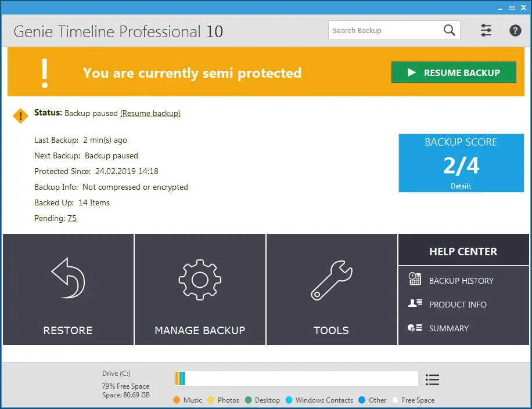Click the Desktop green legend swatch

(x=248, y=400)
